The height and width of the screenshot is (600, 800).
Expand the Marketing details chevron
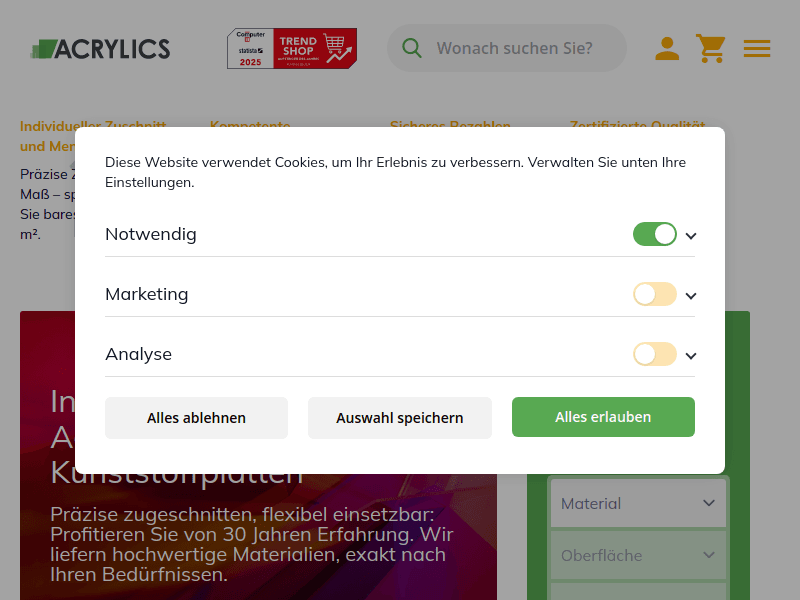[691, 296]
